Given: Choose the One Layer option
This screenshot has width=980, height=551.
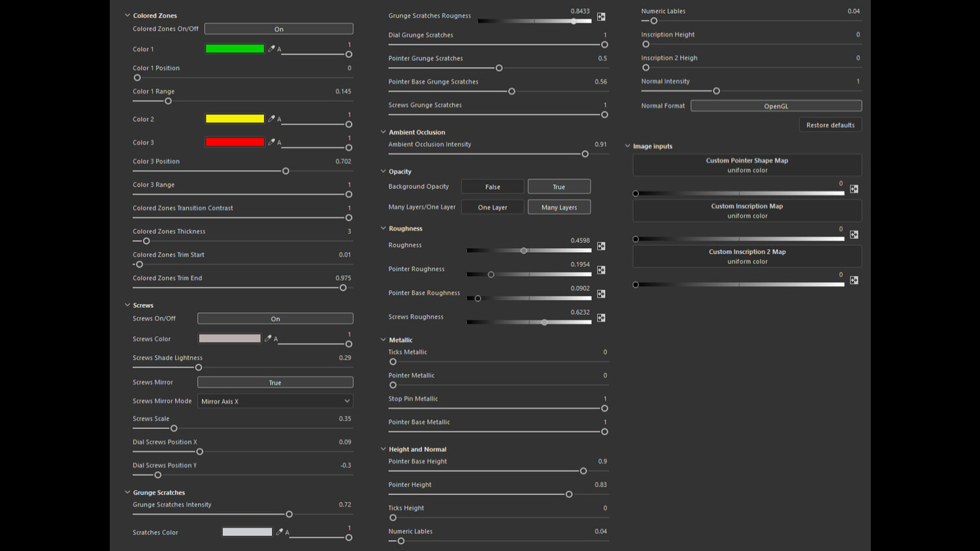Looking at the screenshot, I should 493,207.
